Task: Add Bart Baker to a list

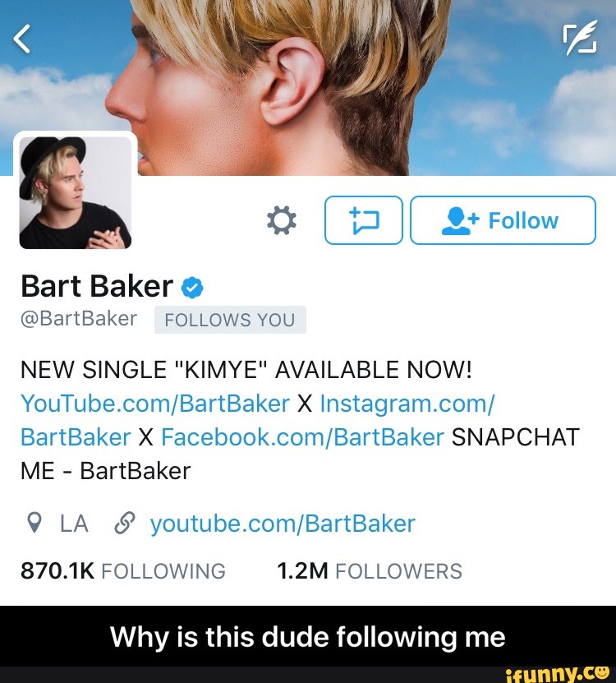Action: coord(364,220)
